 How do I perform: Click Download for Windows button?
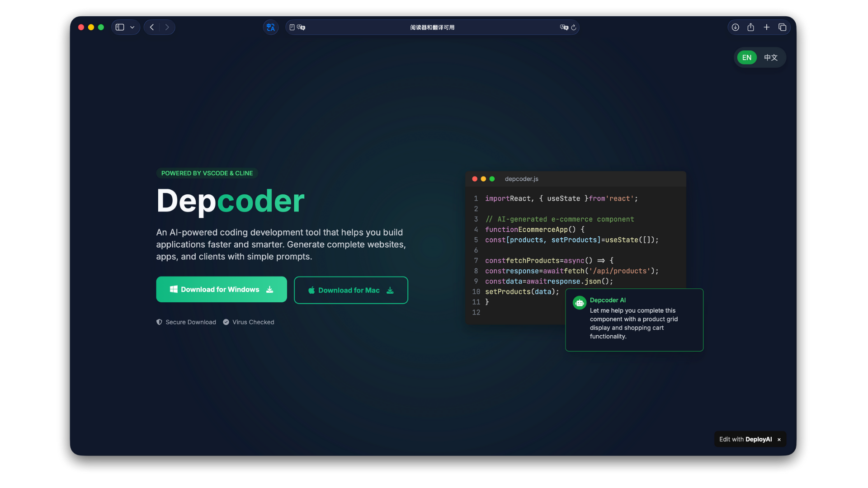(222, 289)
